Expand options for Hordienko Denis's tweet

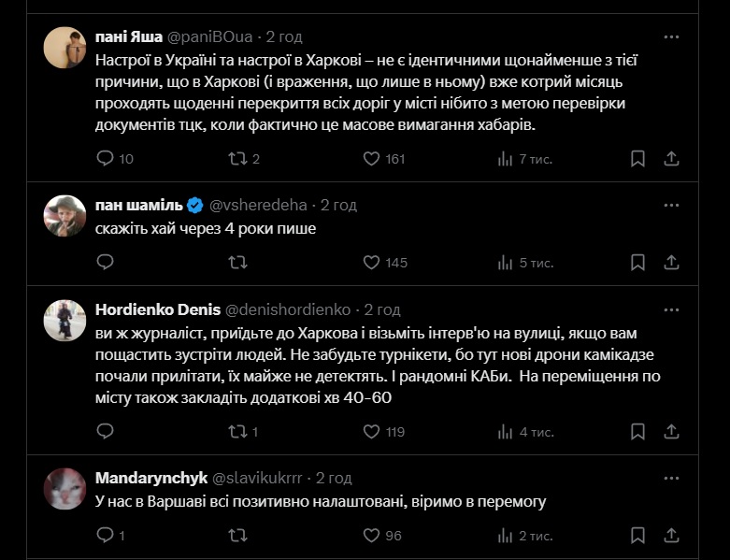coord(671,309)
